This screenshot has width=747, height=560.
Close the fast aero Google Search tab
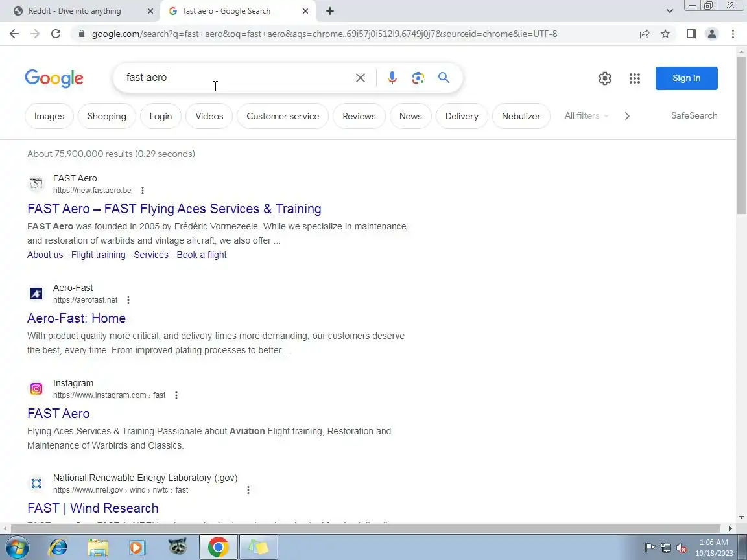coord(305,11)
